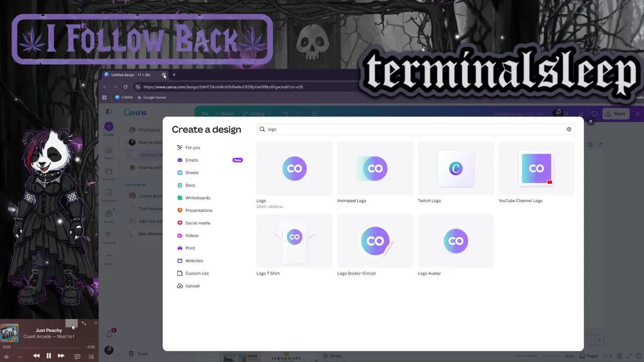644x362 pixels.
Task: Reload the browser page
Action: (125, 86)
